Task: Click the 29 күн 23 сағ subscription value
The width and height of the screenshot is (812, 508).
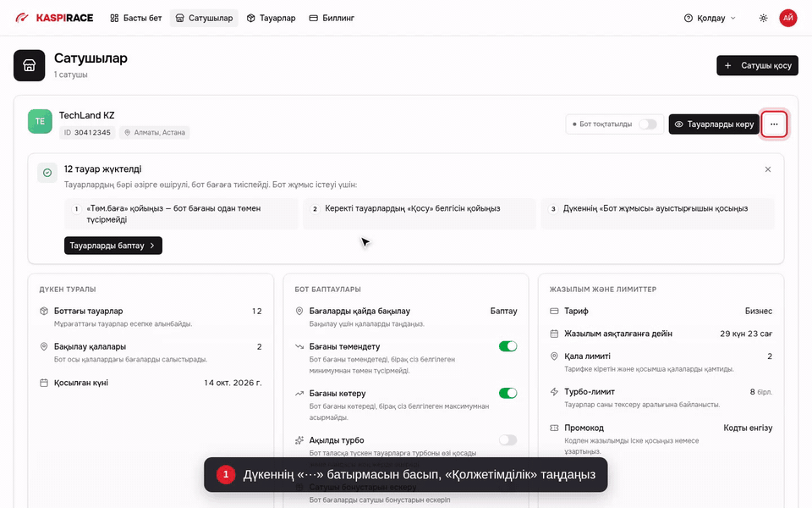Action: pyautogui.click(x=746, y=334)
